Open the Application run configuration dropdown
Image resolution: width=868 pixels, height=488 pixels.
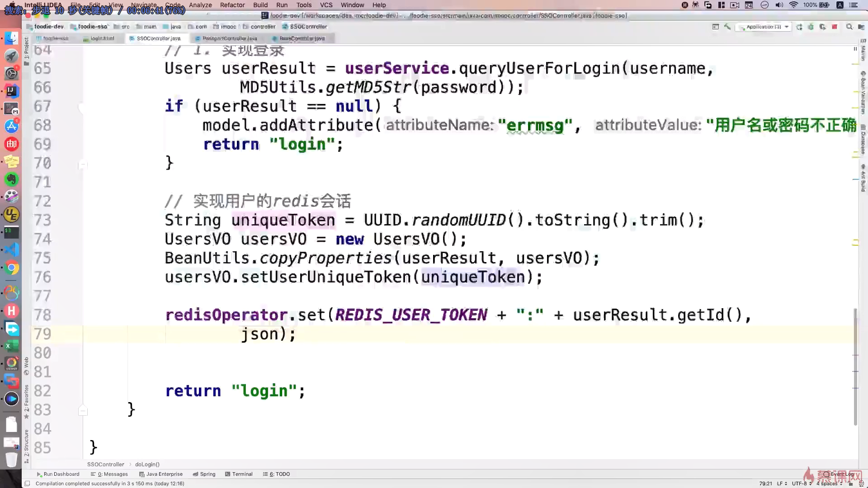click(x=764, y=27)
